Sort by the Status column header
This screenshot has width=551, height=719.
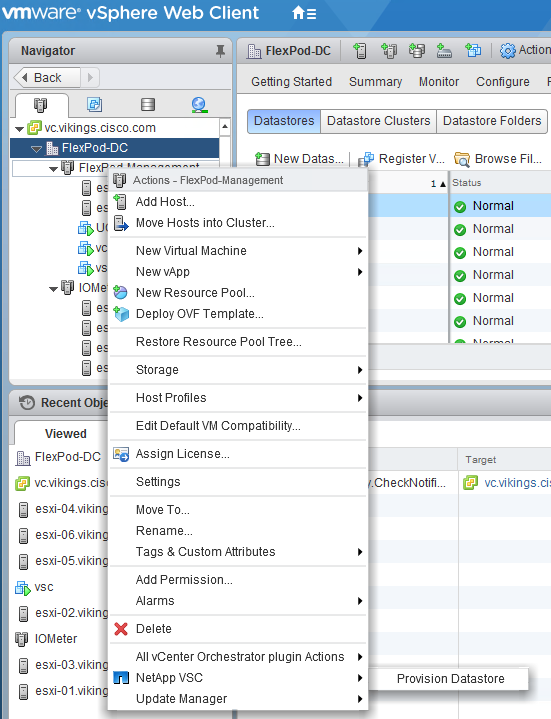coord(501,183)
